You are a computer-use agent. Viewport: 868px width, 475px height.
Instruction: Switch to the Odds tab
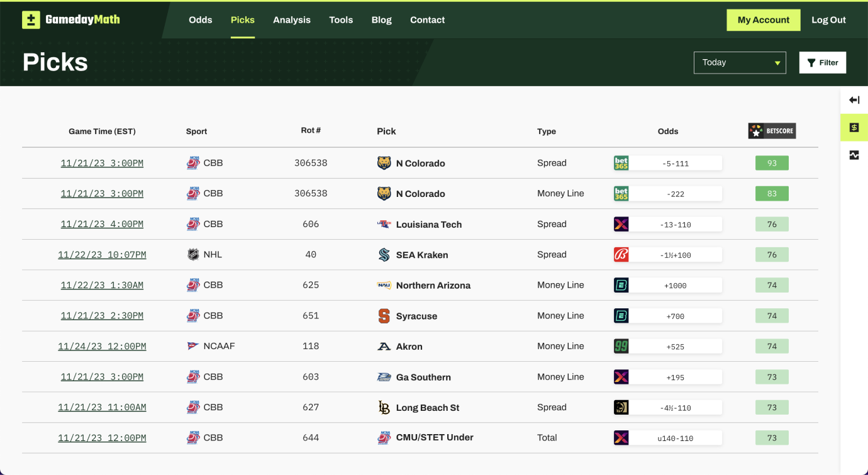click(x=200, y=20)
